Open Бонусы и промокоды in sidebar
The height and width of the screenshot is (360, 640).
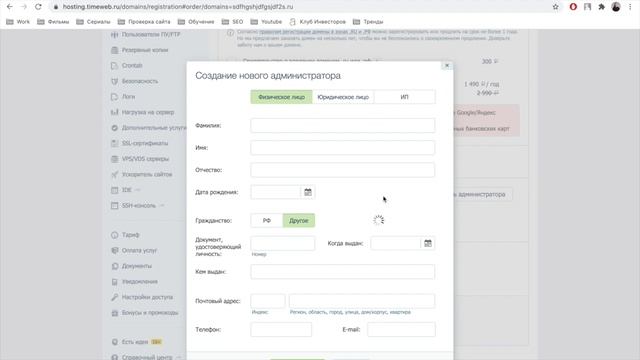point(145,313)
